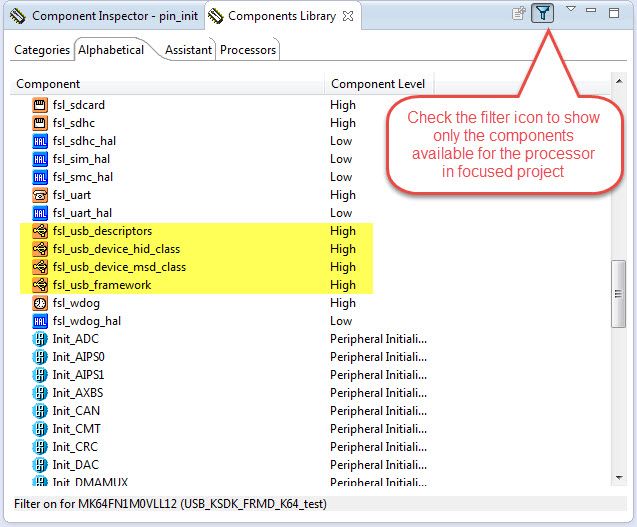Select the Init_AIPS0 component name
The image size is (637, 527).
[x=78, y=357]
